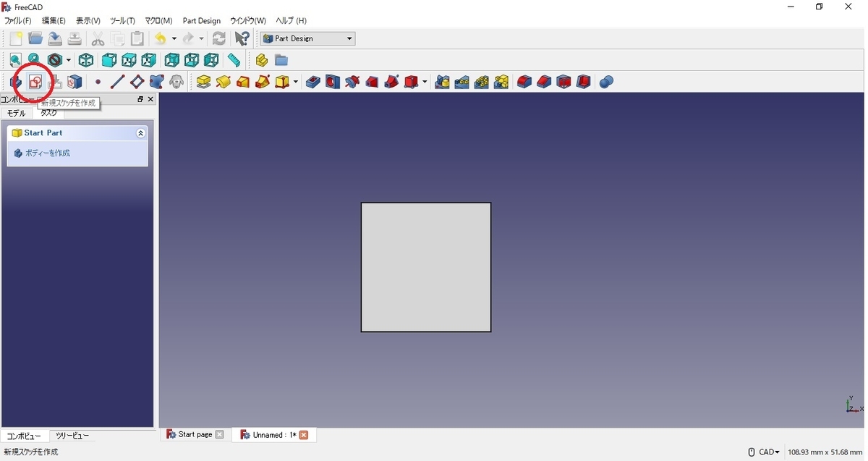Click the Create body icon in the toolbar

pyautogui.click(x=15, y=82)
